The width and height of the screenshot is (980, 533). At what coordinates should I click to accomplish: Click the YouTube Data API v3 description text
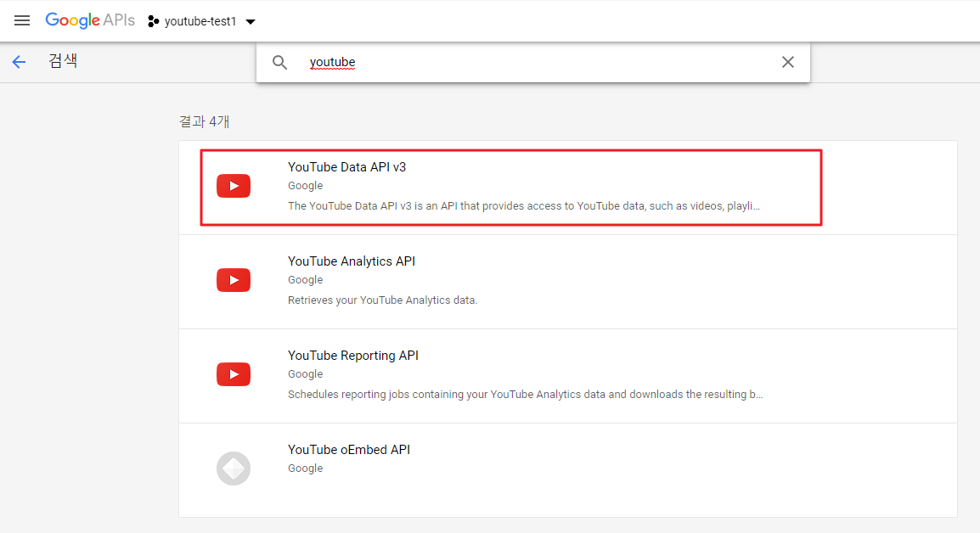(x=524, y=205)
